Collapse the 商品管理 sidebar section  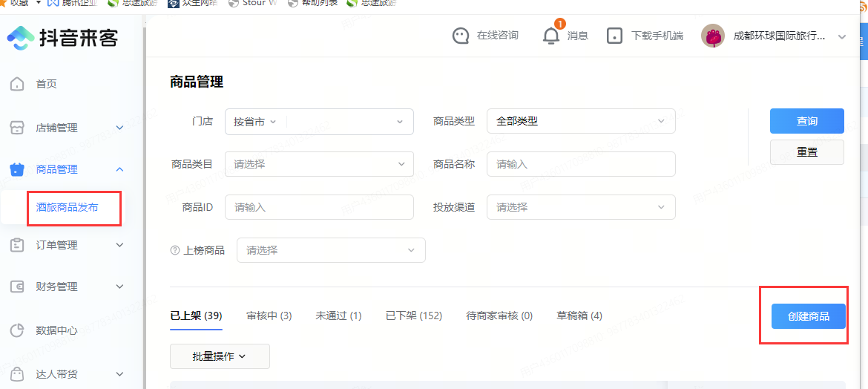pyautogui.click(x=119, y=169)
